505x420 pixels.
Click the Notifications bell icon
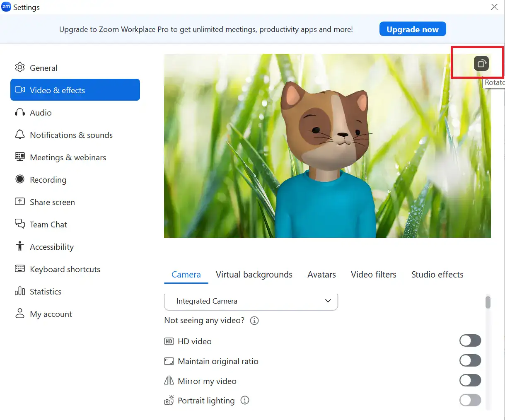point(20,134)
